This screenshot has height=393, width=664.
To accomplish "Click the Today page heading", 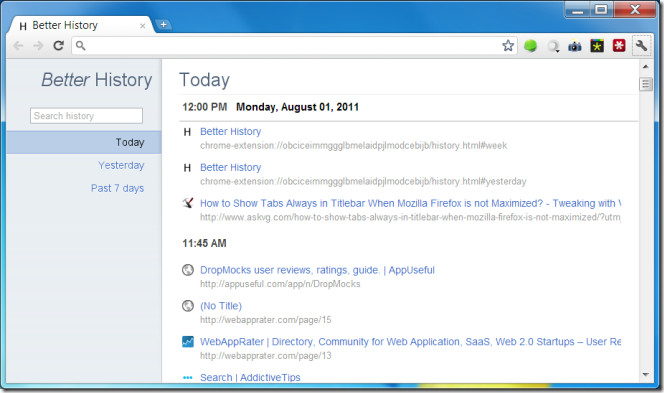I will pos(204,80).
